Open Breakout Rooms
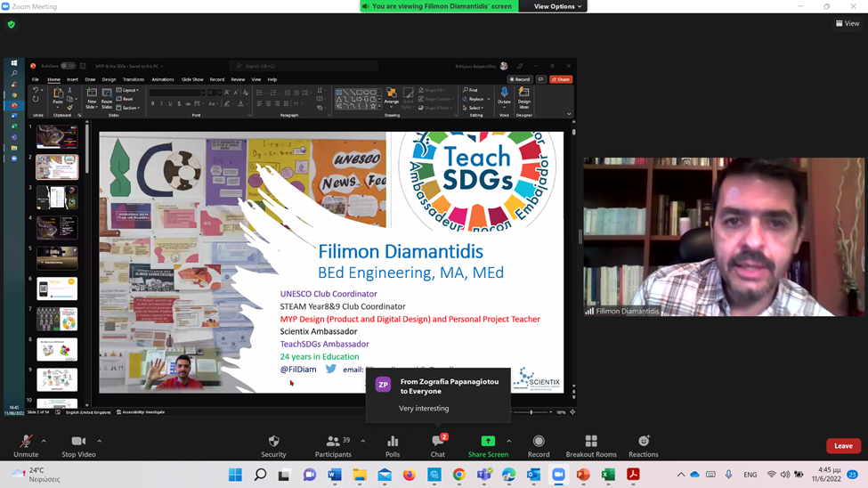The width and height of the screenshot is (868, 488). 591,446
